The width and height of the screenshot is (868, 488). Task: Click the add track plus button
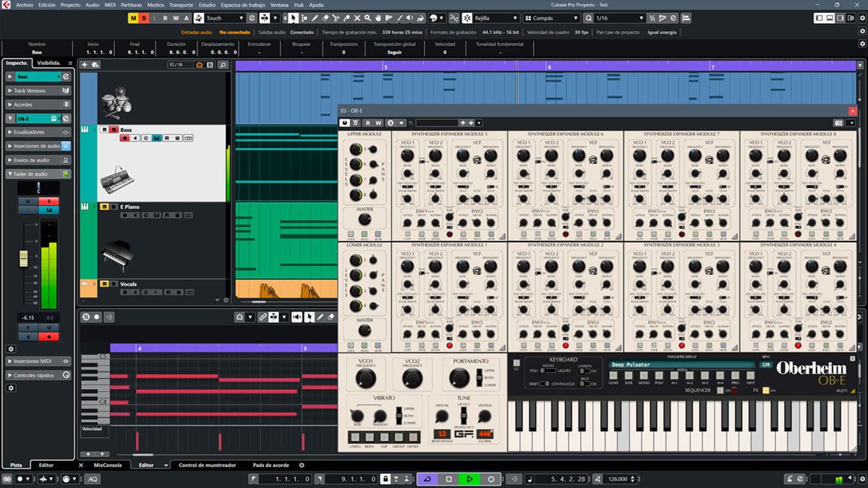click(84, 65)
